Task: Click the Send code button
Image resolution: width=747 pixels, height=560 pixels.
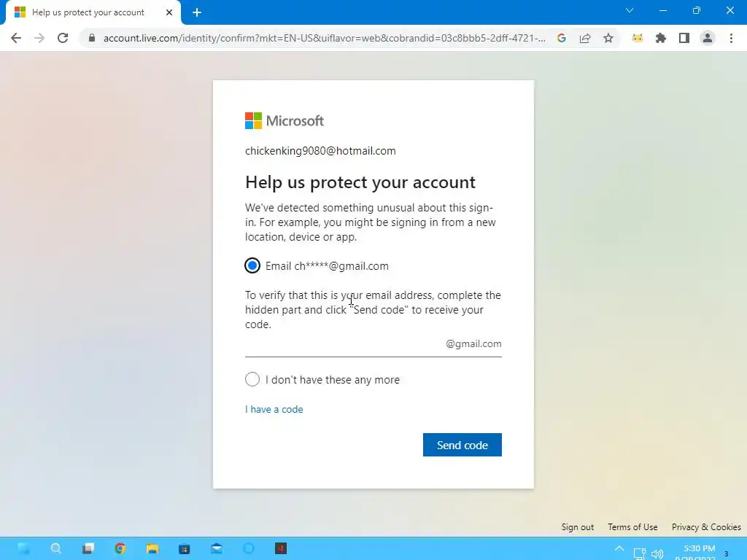Action: [462, 445]
